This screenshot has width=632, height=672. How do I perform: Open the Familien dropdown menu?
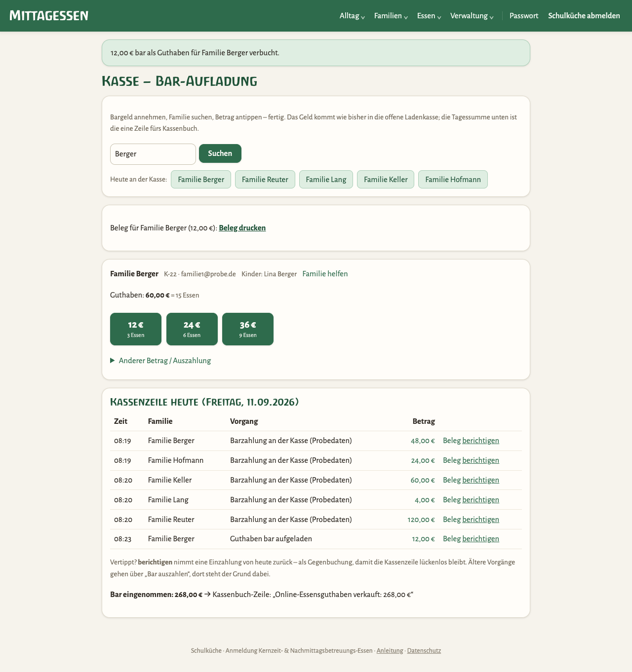[391, 16]
